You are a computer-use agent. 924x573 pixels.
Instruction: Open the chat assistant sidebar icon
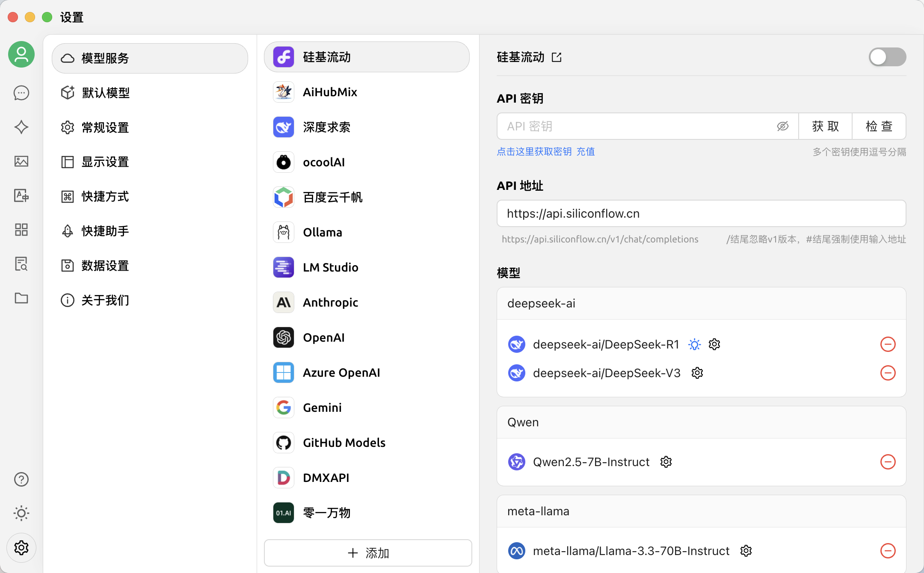(x=21, y=93)
